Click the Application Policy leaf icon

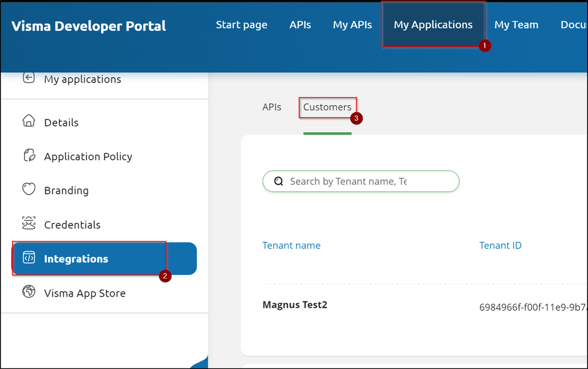tap(28, 156)
